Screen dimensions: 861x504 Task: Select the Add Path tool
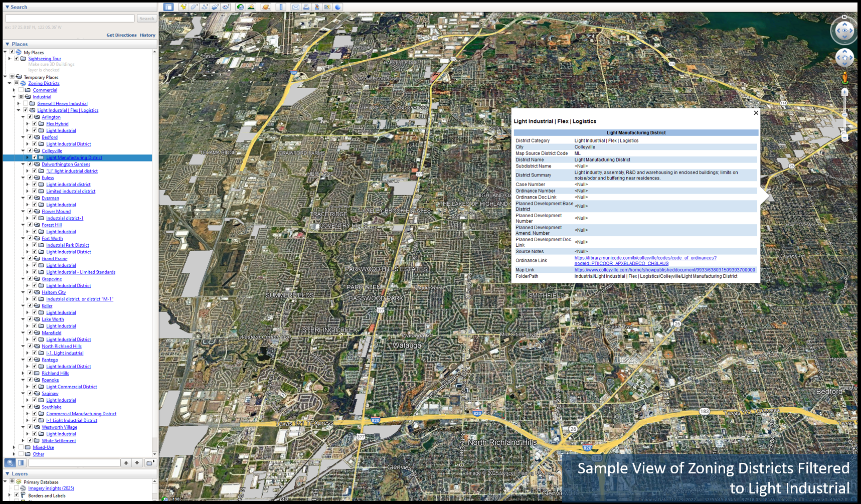[x=205, y=7]
